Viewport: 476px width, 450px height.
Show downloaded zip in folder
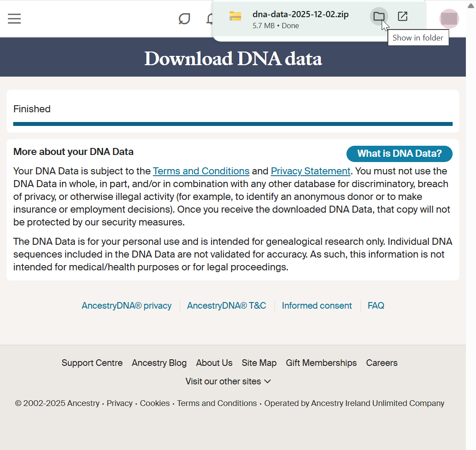point(379,16)
